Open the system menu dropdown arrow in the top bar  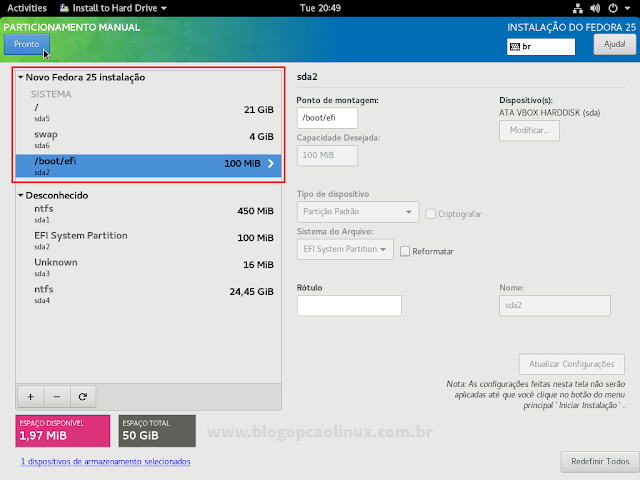pos(627,8)
